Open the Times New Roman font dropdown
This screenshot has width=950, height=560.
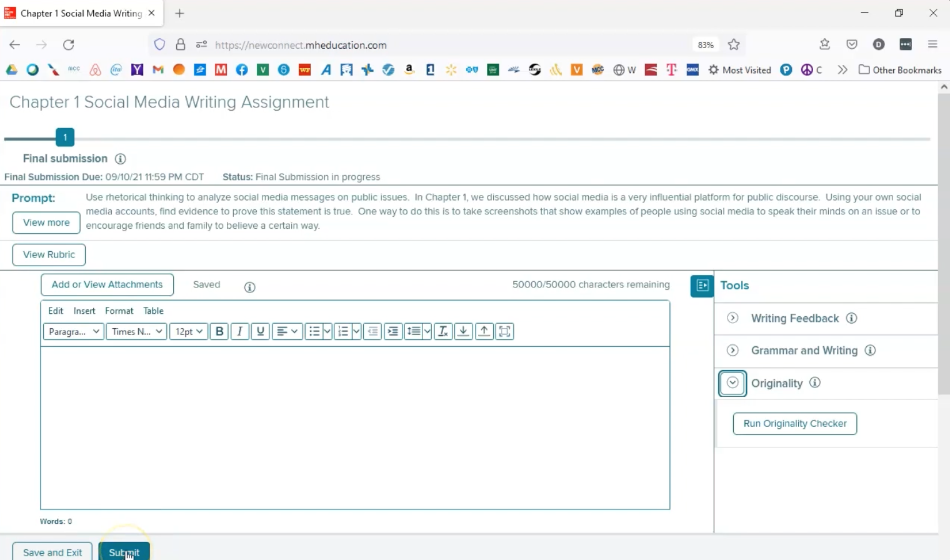pyautogui.click(x=137, y=331)
